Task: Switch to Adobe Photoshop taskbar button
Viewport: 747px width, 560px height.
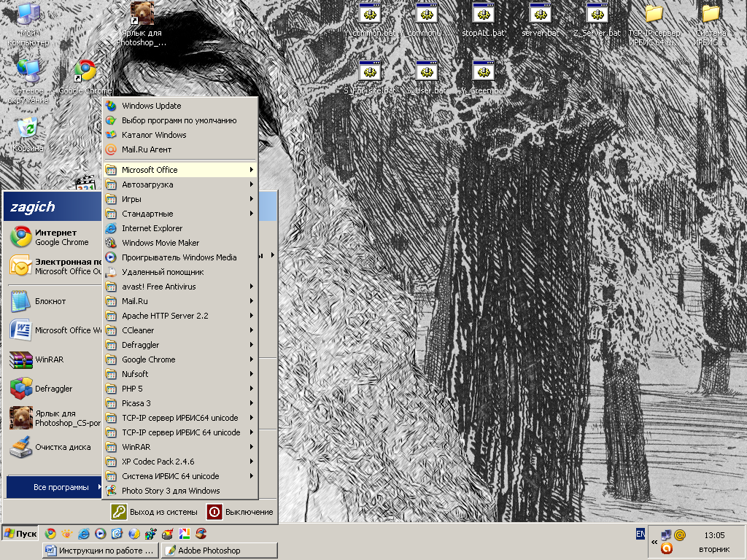Action: [x=219, y=551]
